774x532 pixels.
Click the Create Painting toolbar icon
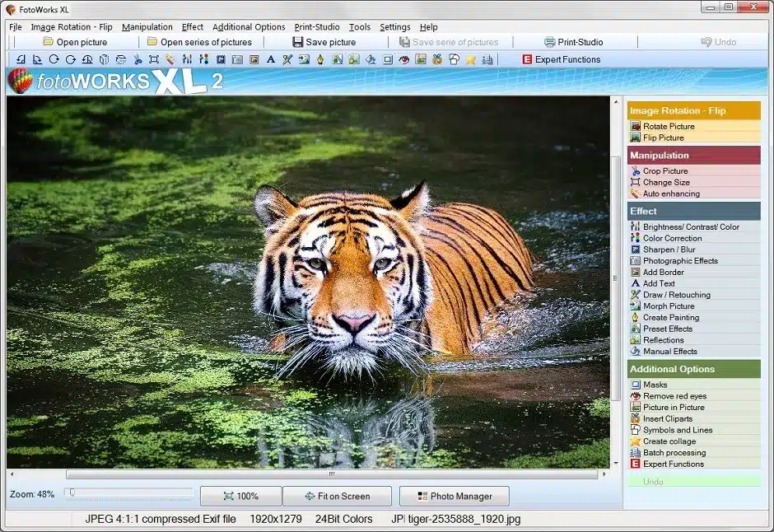pos(321,60)
